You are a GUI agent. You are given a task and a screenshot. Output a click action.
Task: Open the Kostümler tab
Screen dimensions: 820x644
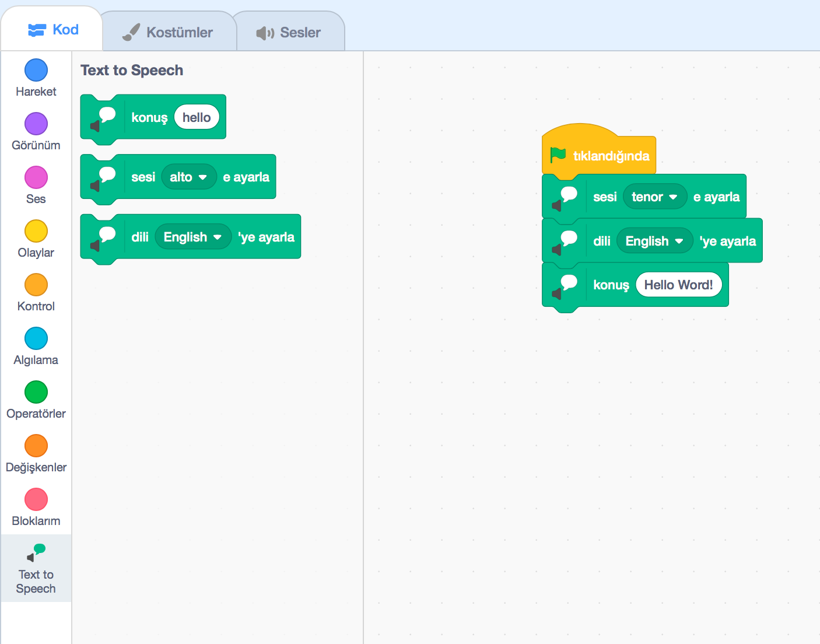(169, 32)
